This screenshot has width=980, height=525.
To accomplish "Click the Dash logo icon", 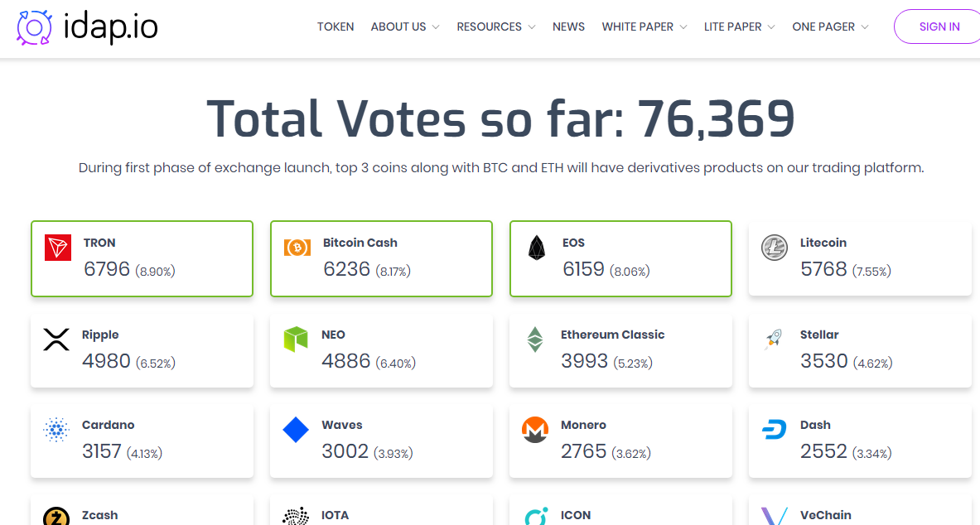I will (775, 430).
